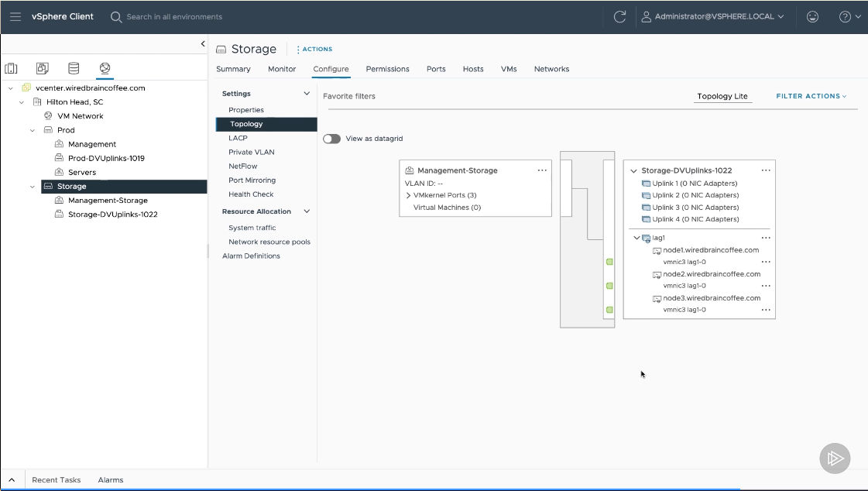Select LACP in Settings list
The width and height of the screenshot is (868, 491).
tap(238, 138)
